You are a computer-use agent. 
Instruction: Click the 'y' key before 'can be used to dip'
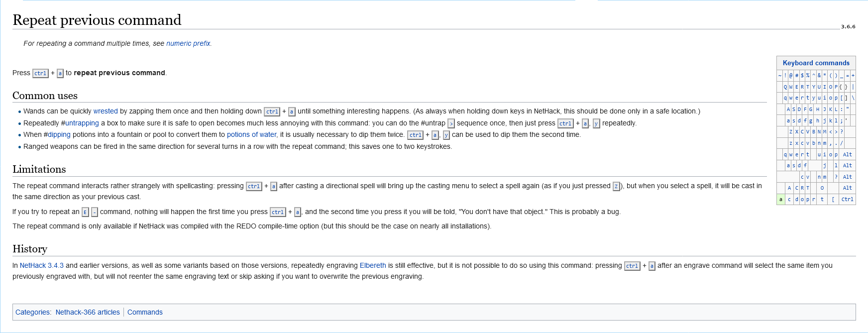click(x=446, y=135)
